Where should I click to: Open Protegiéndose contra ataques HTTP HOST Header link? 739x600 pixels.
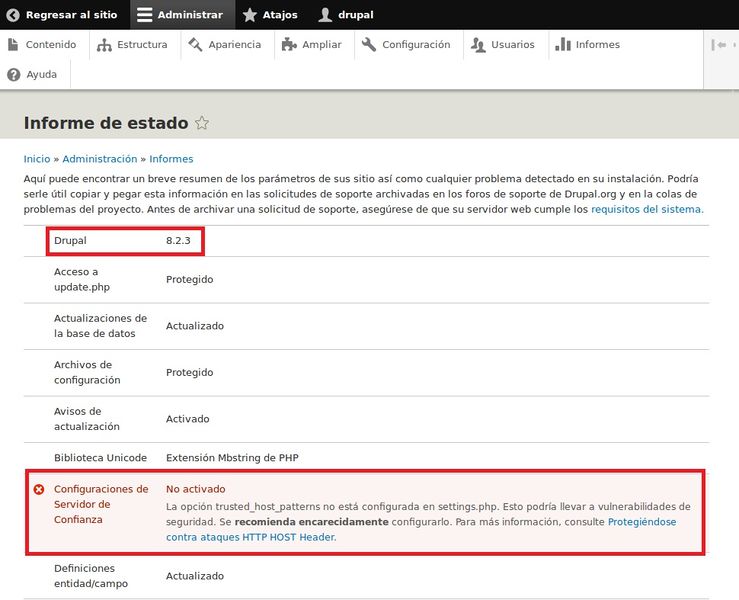421,530
